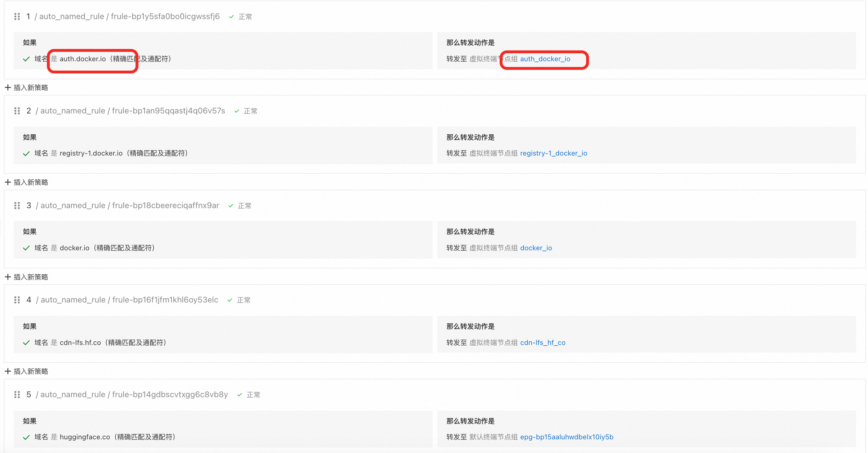Click domain condition docker.io in rule 3

pyautogui.click(x=74, y=248)
